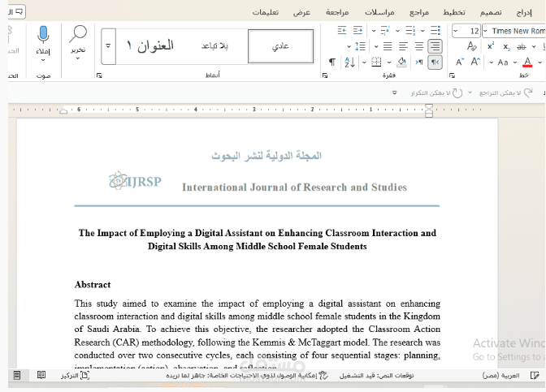Click the decrease indent icon
This screenshot has width=546, height=392.
[357, 31]
